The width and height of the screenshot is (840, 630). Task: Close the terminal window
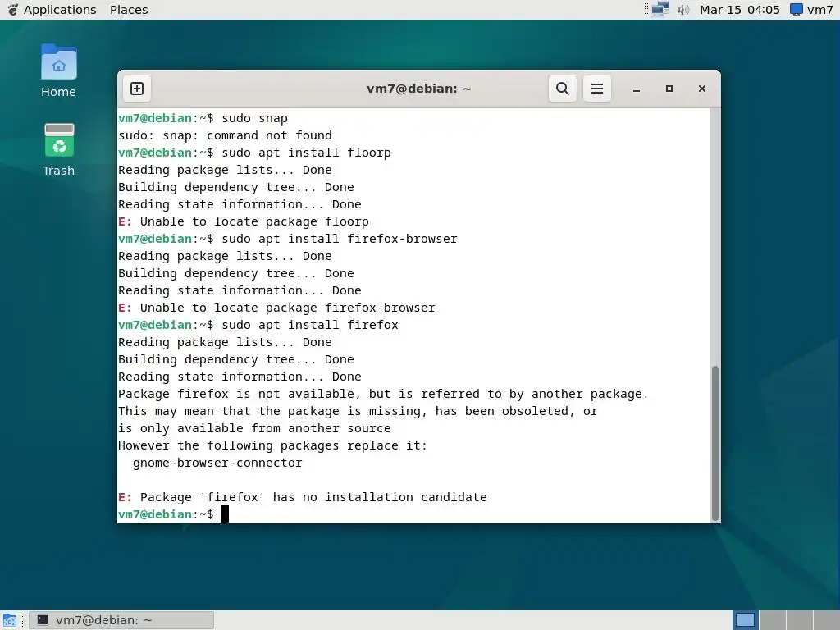pos(702,89)
